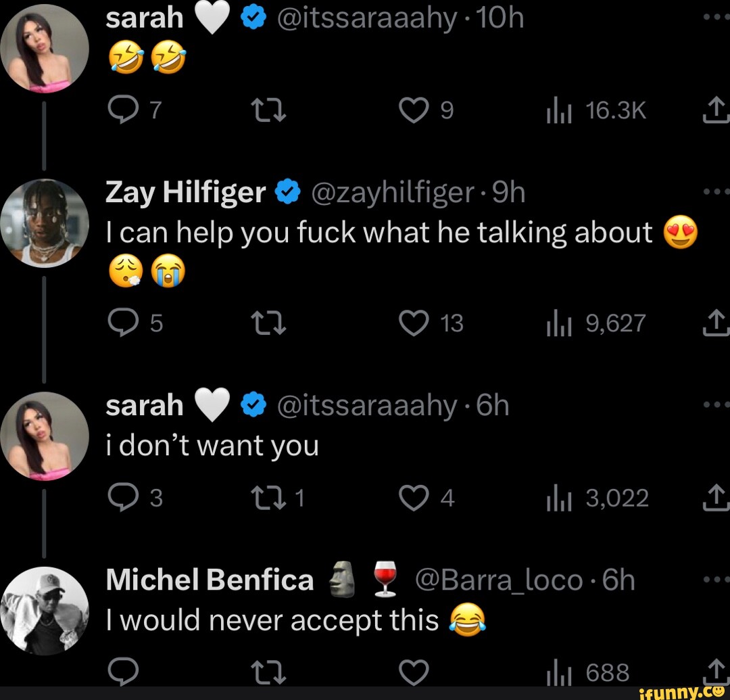The image size is (730, 700).
Task: Retweet the "i don't want you" reply
Action: pyautogui.click(x=262, y=498)
